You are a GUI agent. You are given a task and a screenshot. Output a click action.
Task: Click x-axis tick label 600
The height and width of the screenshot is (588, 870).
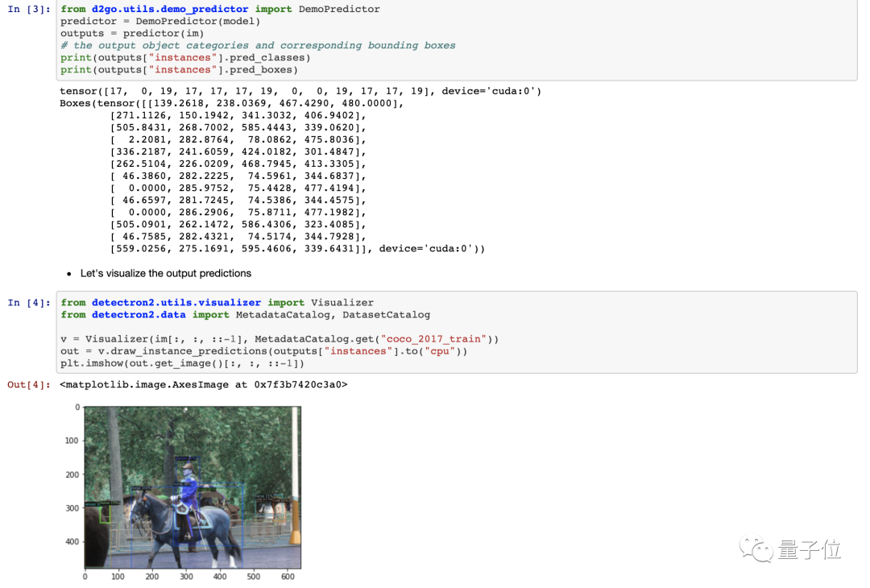click(288, 577)
